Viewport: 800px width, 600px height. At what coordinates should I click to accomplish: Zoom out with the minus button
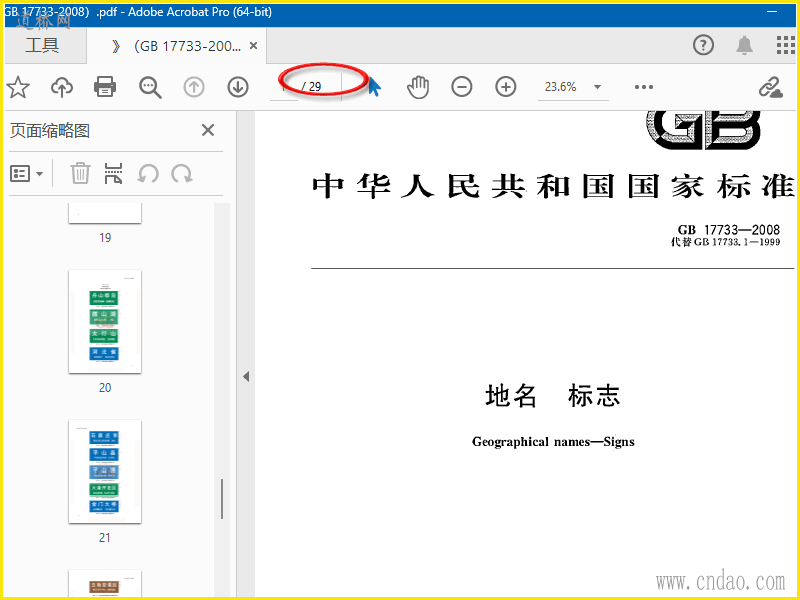(462, 87)
